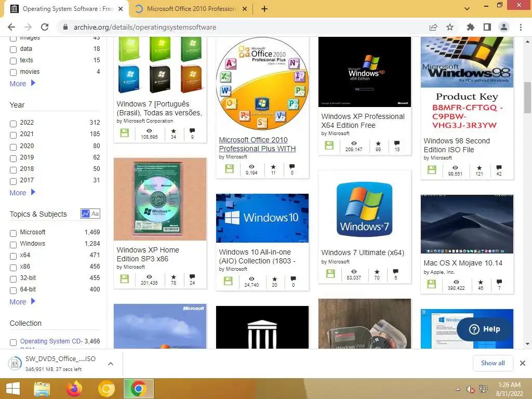Expand More under Year filters
532x399 pixels.
(22, 193)
